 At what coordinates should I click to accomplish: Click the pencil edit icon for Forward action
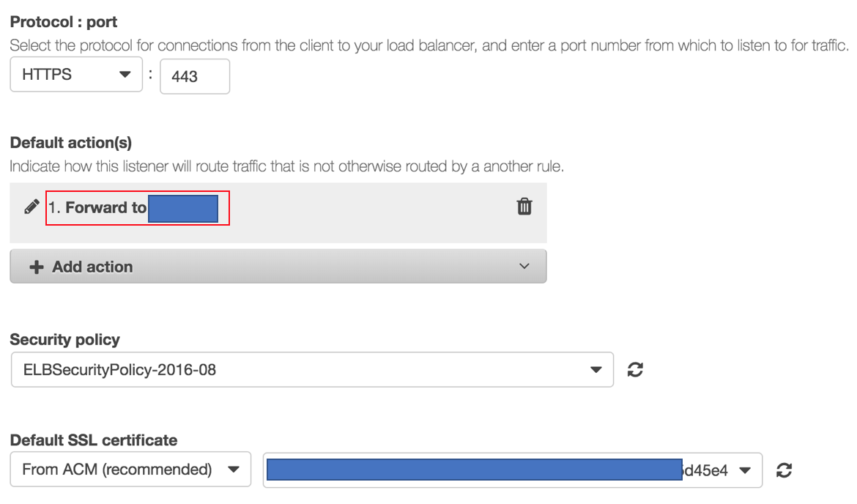(31, 207)
